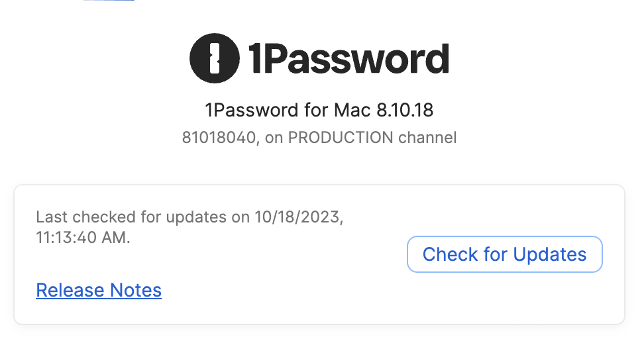Screen dimensions: 644x339
Task: Click the blue tab indicator at top edge
Action: click(109, 1)
